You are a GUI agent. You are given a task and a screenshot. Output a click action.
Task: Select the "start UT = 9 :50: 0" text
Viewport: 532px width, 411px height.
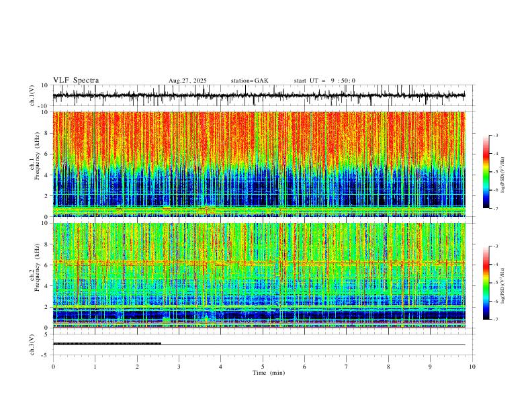click(324, 81)
